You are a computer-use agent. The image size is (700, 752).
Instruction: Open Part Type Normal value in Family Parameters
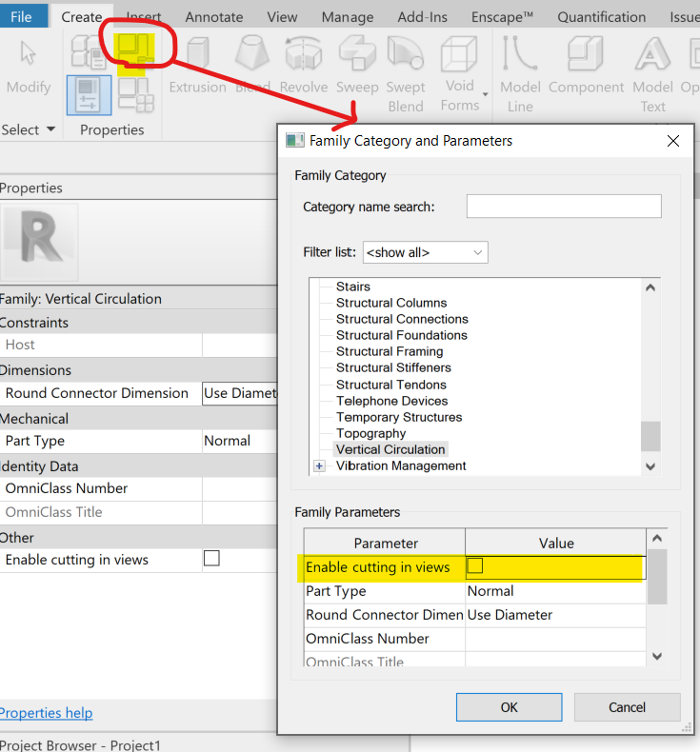(x=555, y=591)
